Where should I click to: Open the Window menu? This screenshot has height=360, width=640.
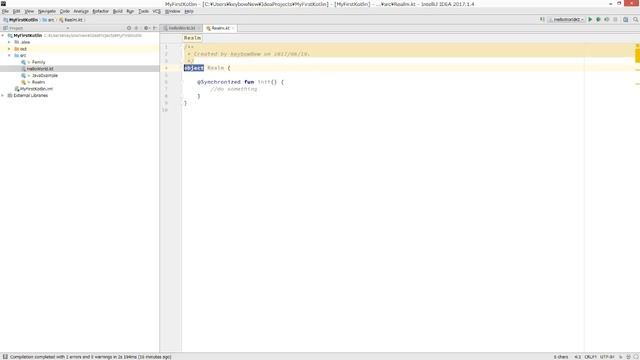click(172, 11)
